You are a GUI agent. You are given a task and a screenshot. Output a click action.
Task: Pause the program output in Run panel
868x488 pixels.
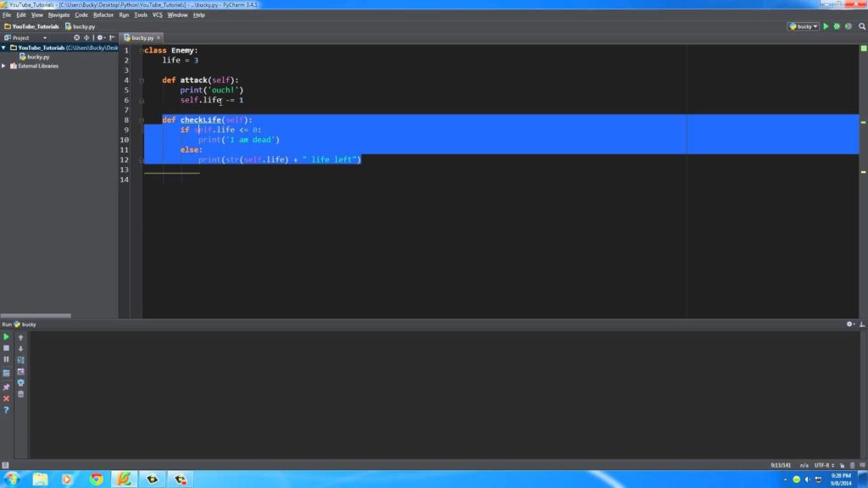pos(6,359)
